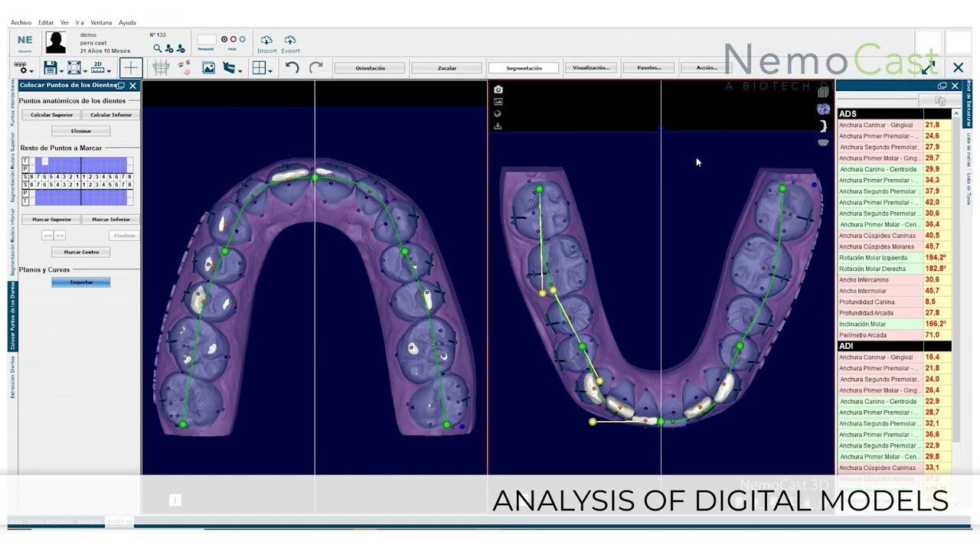The height and width of the screenshot is (551, 980).
Task: Click the gray bowl base icon
Action: click(x=823, y=142)
